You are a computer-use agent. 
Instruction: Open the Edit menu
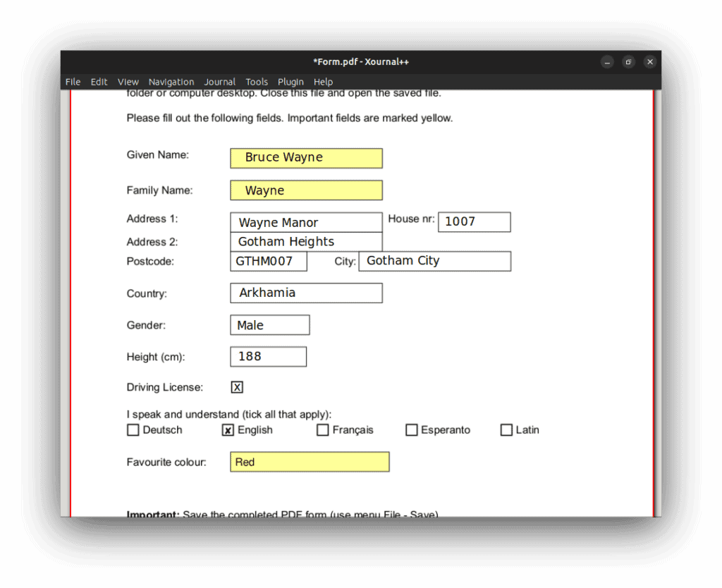click(x=99, y=82)
